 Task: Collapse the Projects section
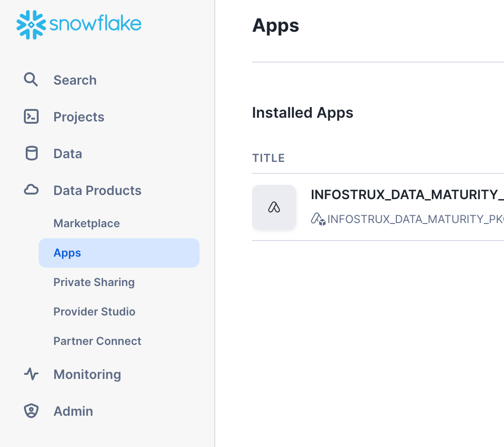point(79,116)
